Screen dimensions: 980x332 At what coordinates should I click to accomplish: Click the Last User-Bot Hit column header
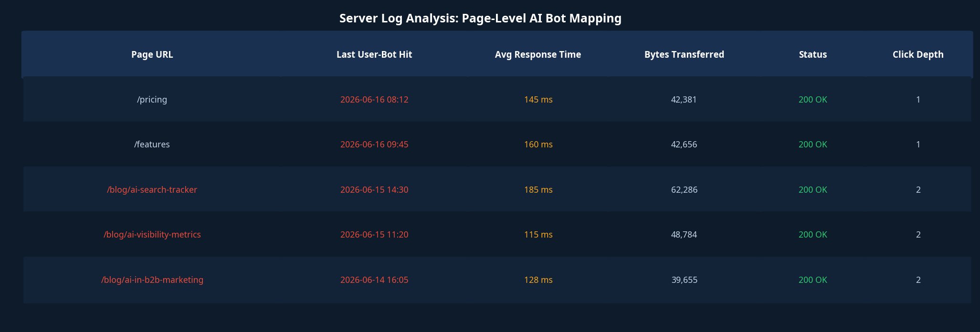(x=374, y=54)
